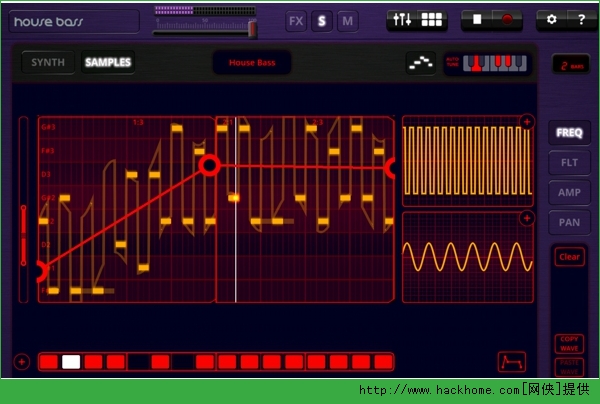
Task: Click the volume slider in top bar
Action: (205, 32)
